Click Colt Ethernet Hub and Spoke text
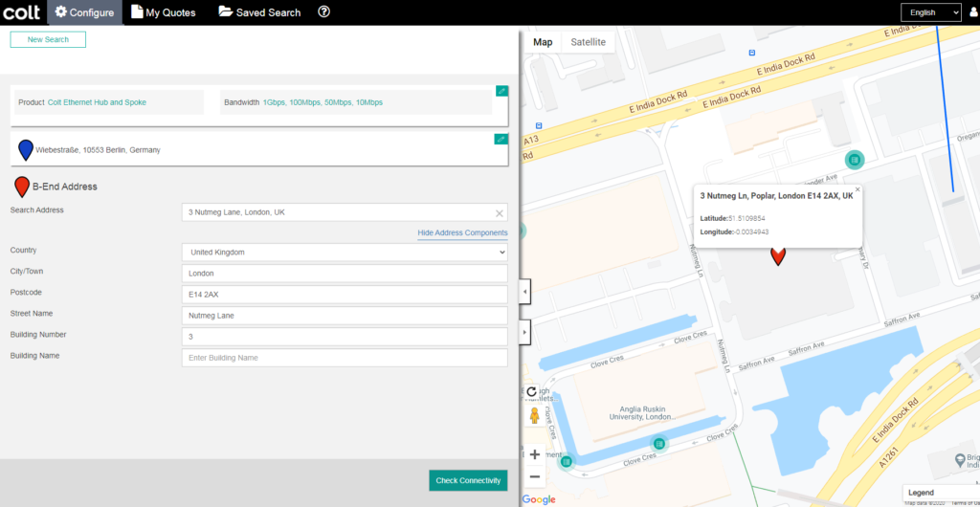 [97, 102]
